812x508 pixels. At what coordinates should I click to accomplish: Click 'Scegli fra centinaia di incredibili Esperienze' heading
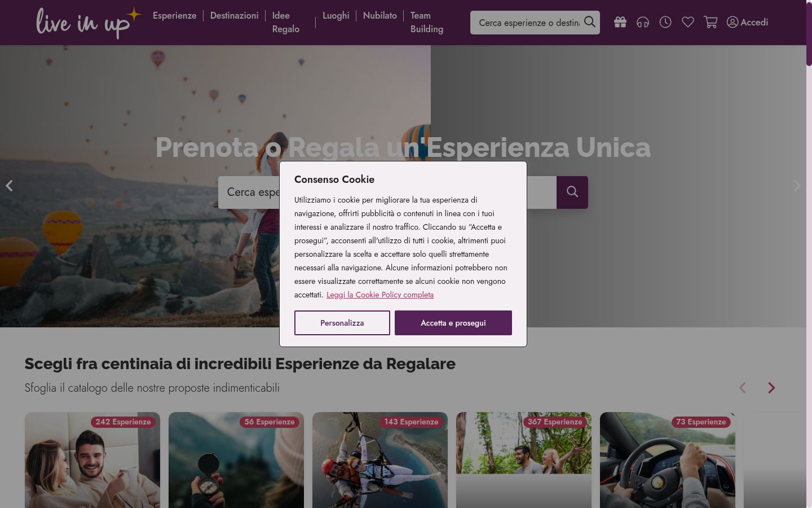pos(240,364)
